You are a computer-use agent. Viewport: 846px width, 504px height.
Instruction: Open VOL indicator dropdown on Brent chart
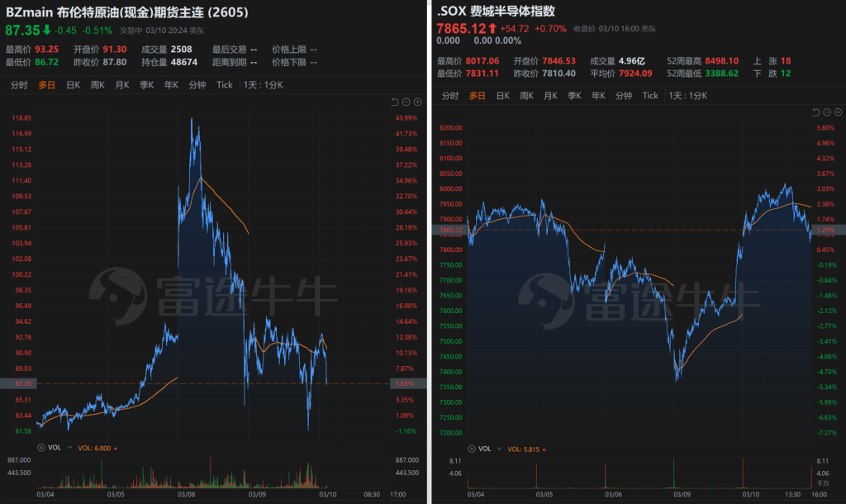point(69,447)
